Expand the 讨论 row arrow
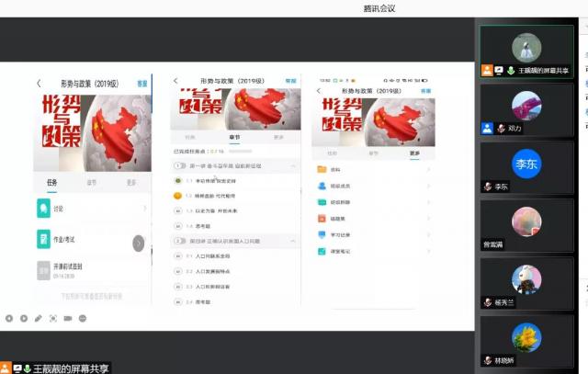The width and height of the screenshot is (588, 374). pyautogui.click(x=144, y=209)
